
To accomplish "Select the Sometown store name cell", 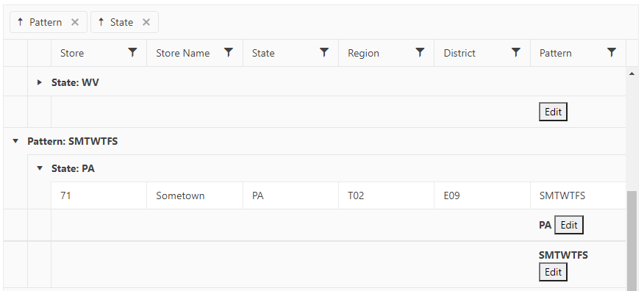I will click(195, 195).
